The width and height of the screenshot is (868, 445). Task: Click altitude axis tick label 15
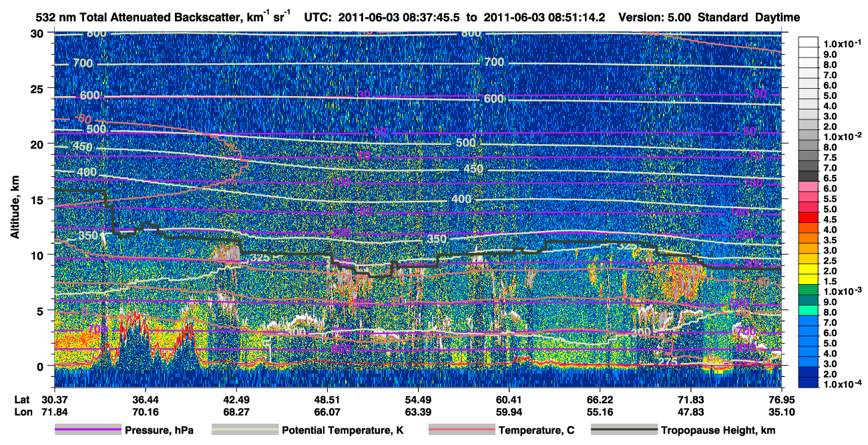tap(39, 199)
